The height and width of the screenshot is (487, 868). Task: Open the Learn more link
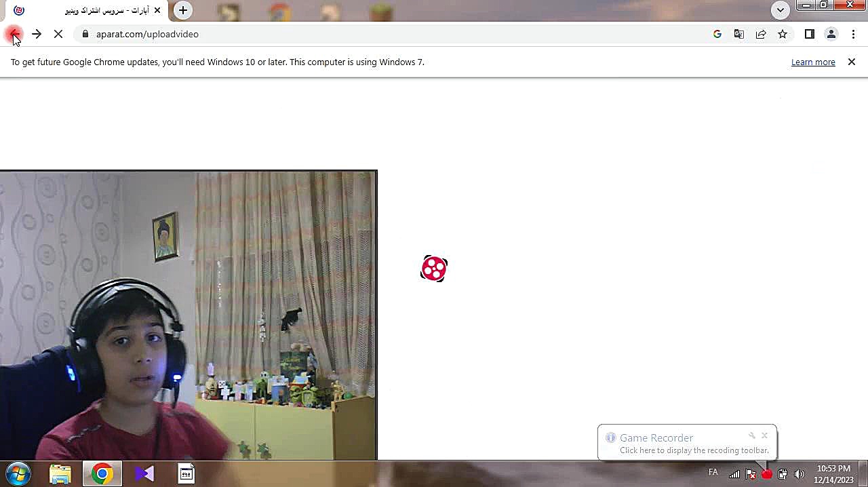click(813, 62)
